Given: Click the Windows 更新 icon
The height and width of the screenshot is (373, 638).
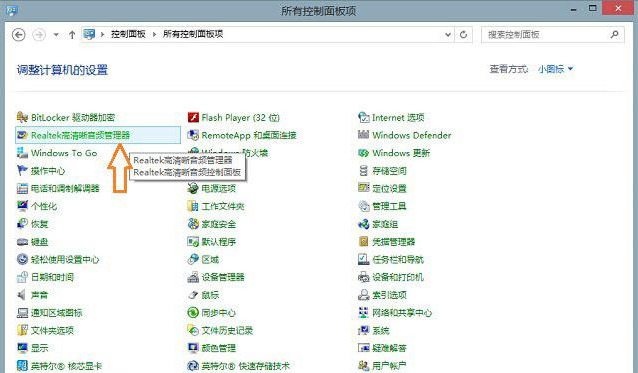Looking at the screenshot, I should (x=363, y=153).
